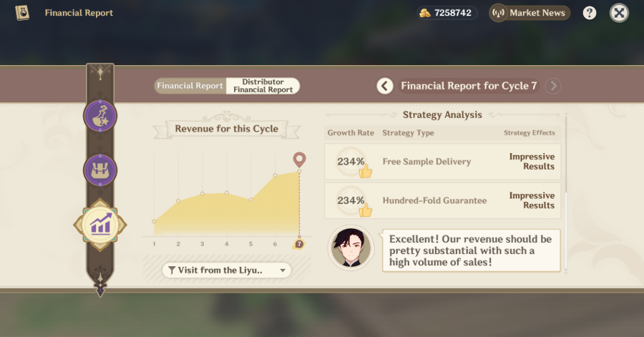Go to previous cycle's financial report

point(385,86)
